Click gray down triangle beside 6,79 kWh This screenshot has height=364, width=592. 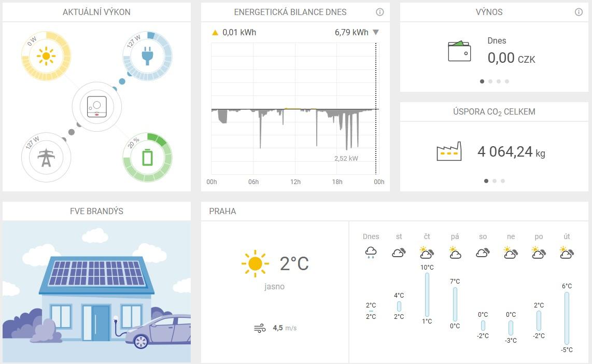(376, 33)
